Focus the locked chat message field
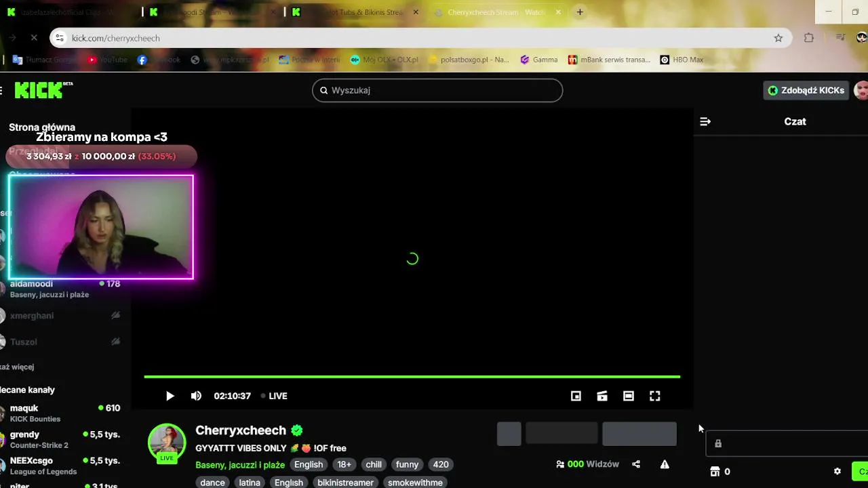The height and width of the screenshot is (488, 868). (x=787, y=443)
